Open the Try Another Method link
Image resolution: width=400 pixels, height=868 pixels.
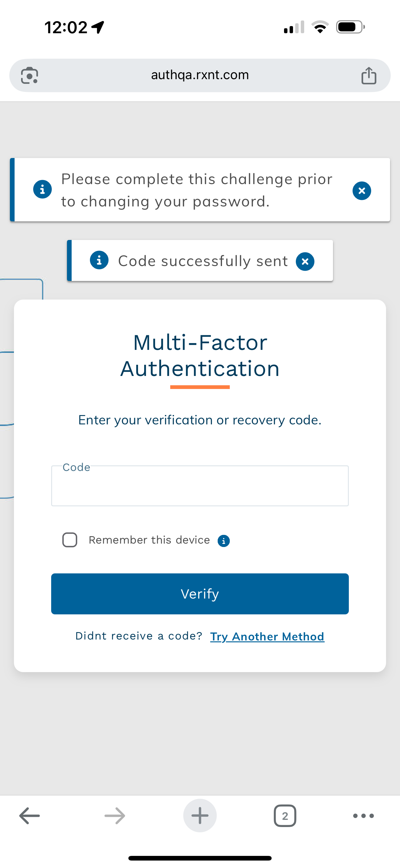pos(267,636)
